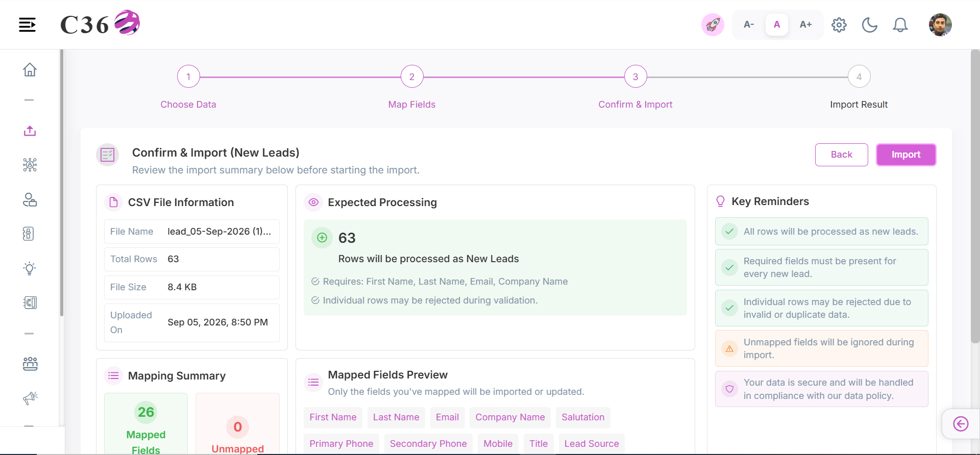Click the First Name field tag
The width and height of the screenshot is (980, 455).
click(333, 417)
